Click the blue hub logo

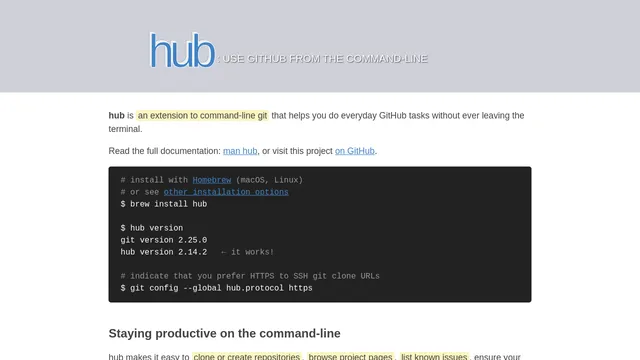182,50
